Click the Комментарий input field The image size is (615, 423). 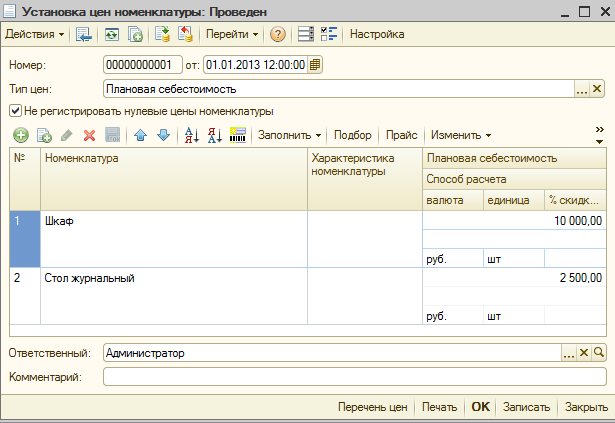coord(355,377)
